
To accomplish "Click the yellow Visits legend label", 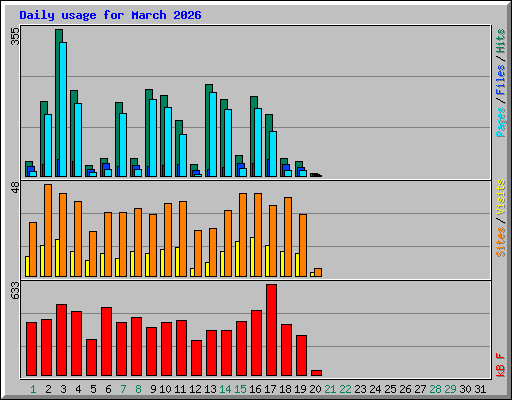I will pyautogui.click(x=501, y=197).
